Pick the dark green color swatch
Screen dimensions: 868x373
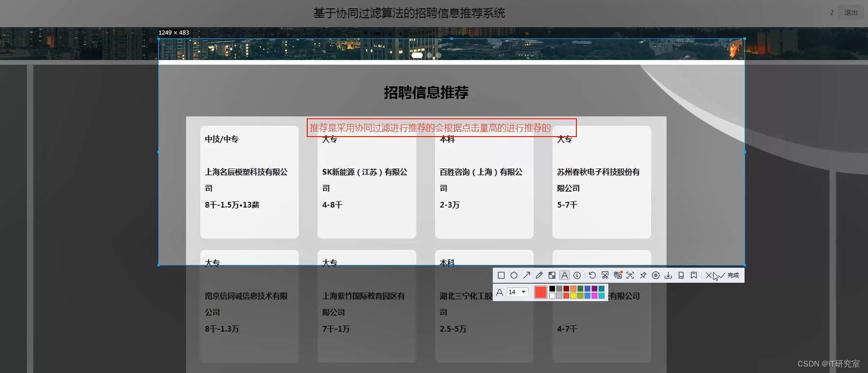[x=580, y=288]
